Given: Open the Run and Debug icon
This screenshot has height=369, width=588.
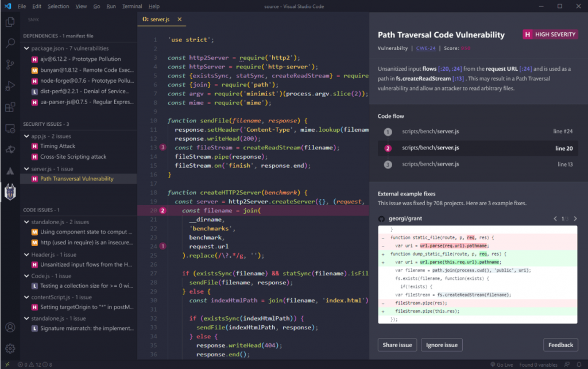Looking at the screenshot, I should 10,86.
